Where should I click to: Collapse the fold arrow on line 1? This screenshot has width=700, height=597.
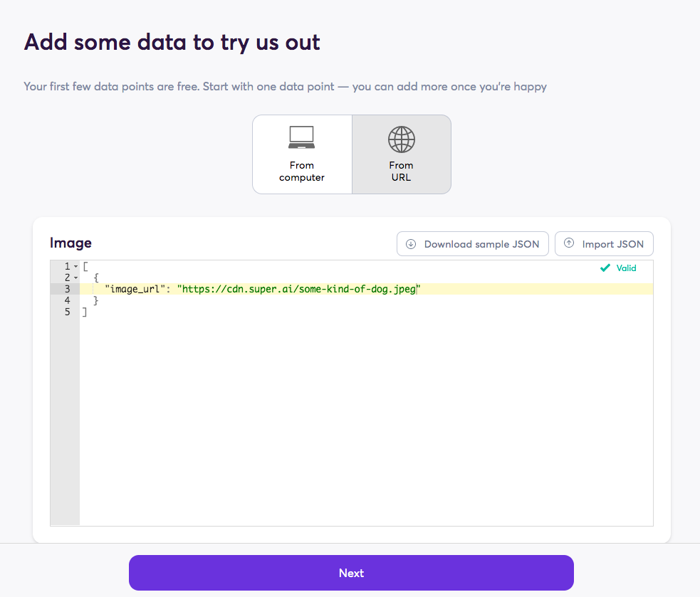[x=76, y=266]
